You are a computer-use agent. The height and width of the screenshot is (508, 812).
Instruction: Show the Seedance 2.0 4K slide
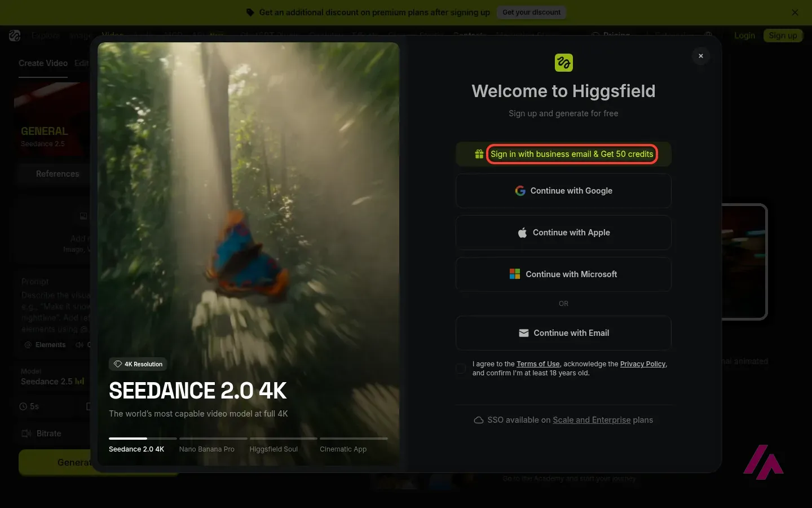[x=136, y=449]
